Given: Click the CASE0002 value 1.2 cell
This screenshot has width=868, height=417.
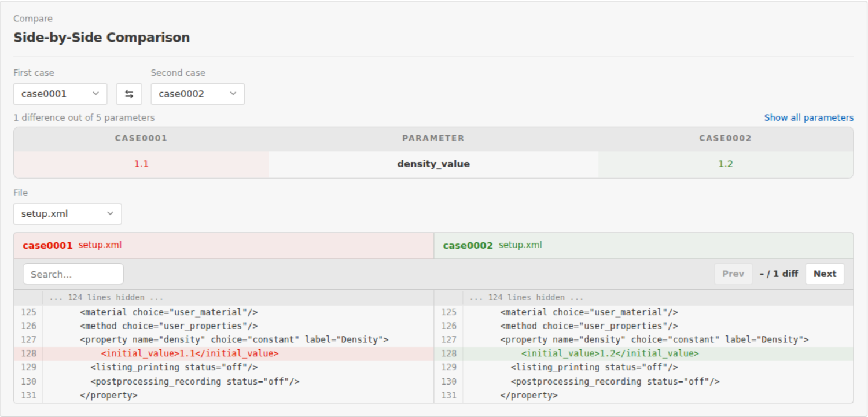Looking at the screenshot, I should click(x=726, y=164).
